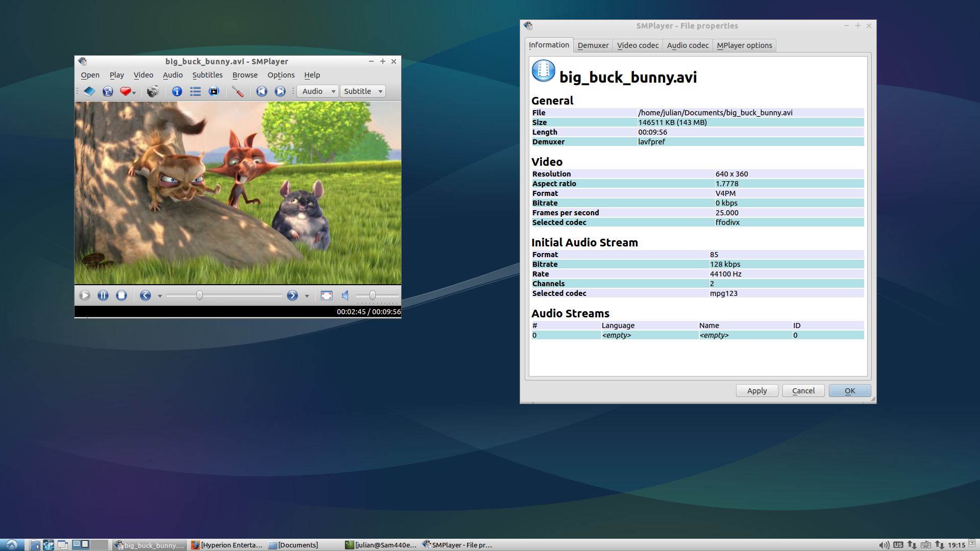The image size is (980, 551).
Task: Click the Cancel button in File properties
Action: coord(803,391)
